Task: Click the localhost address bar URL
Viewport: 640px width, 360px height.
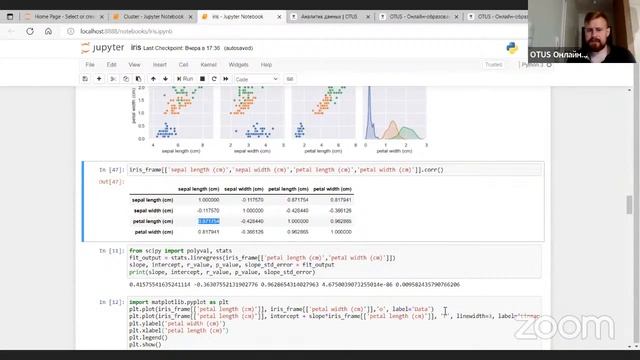Action: (126, 31)
